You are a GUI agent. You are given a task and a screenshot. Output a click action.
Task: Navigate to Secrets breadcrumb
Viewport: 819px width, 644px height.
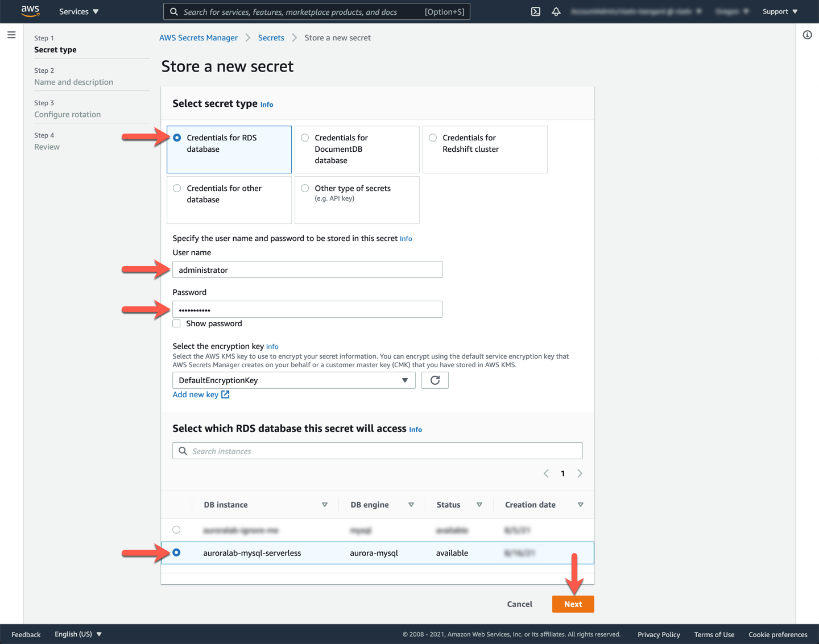pyautogui.click(x=271, y=38)
